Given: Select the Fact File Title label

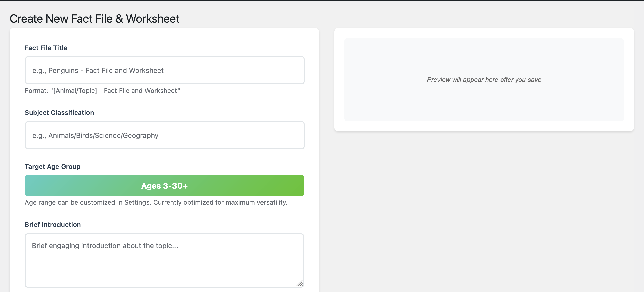Looking at the screenshot, I should point(46,48).
